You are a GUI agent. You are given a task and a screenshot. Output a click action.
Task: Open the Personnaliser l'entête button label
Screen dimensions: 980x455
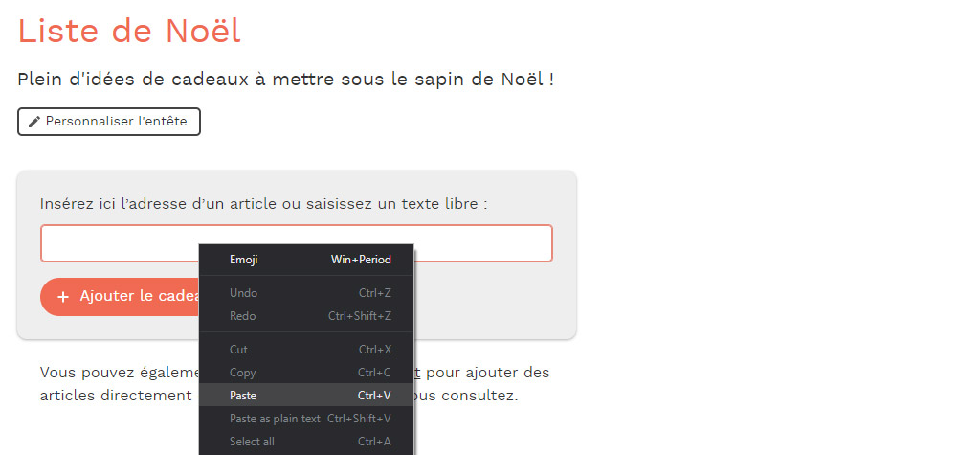pyautogui.click(x=116, y=122)
